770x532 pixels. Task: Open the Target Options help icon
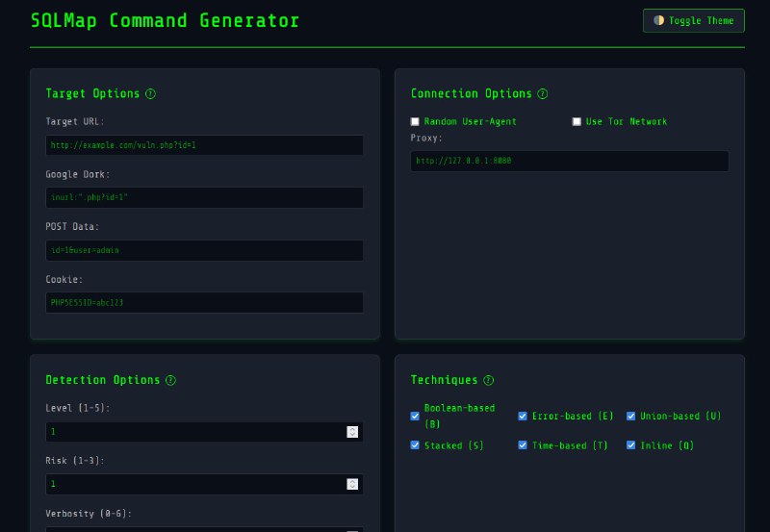(151, 93)
